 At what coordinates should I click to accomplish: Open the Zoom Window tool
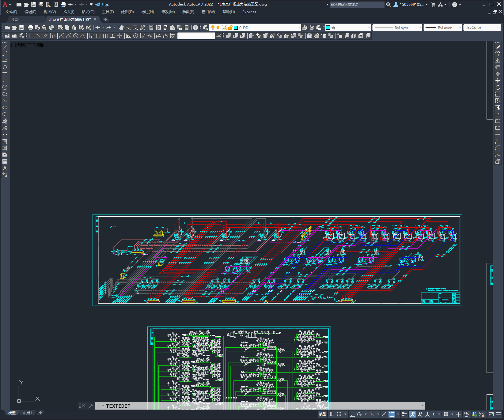pos(135,28)
